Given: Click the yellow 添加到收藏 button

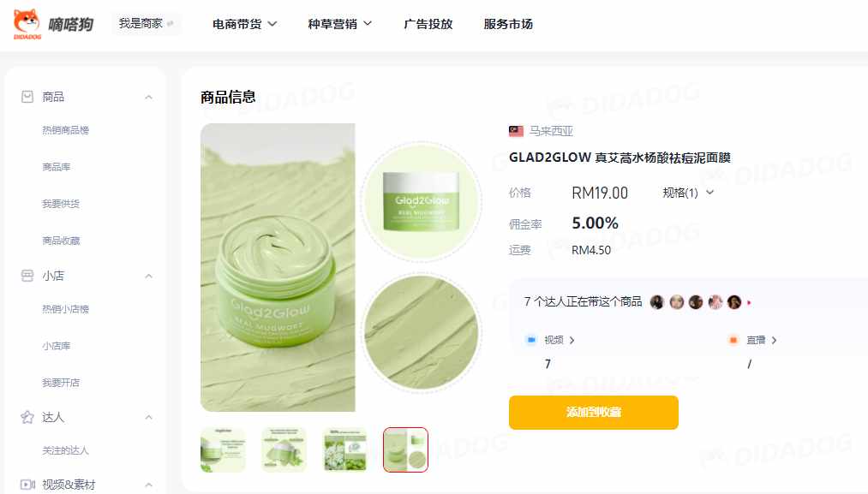Looking at the screenshot, I should tap(594, 412).
